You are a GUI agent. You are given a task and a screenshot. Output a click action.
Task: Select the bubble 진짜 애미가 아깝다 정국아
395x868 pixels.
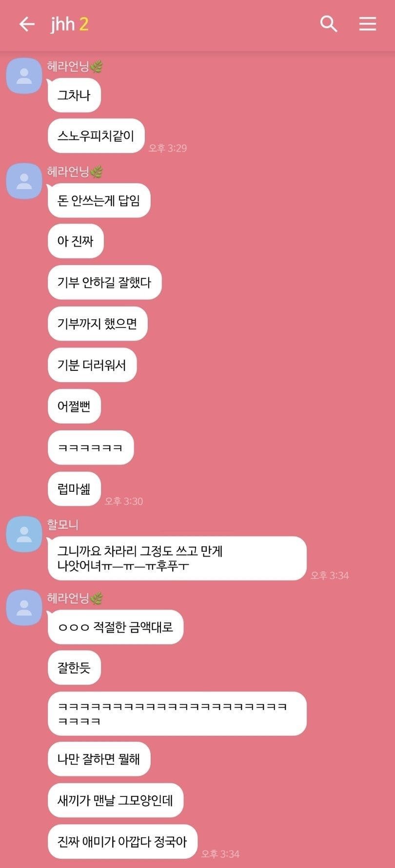click(122, 842)
